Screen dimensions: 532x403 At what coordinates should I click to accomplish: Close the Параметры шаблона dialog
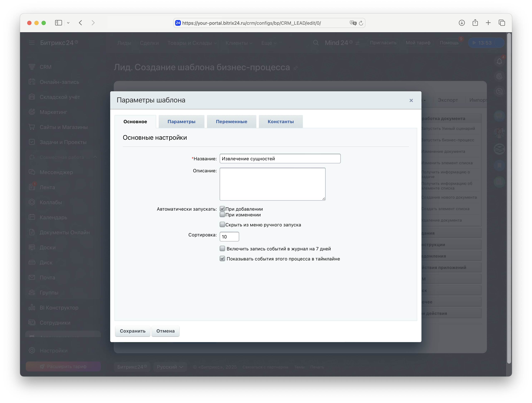[x=411, y=100]
